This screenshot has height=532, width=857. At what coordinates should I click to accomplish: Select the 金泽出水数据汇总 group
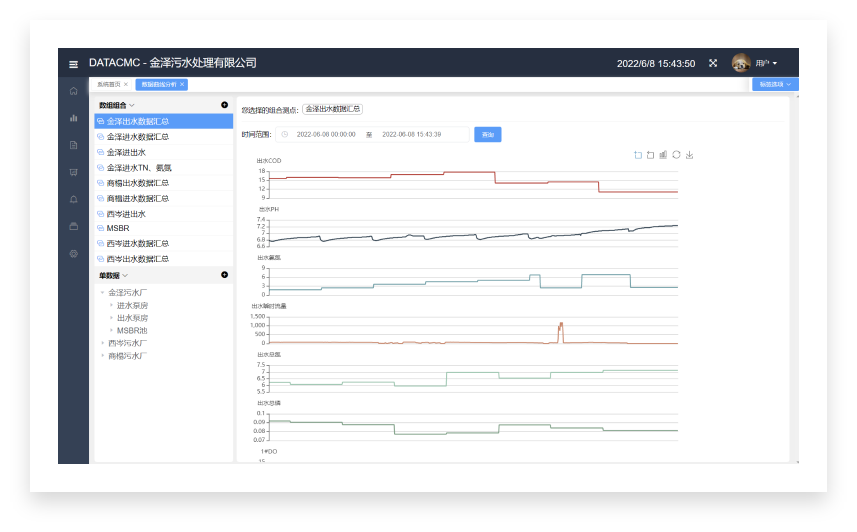pos(163,121)
